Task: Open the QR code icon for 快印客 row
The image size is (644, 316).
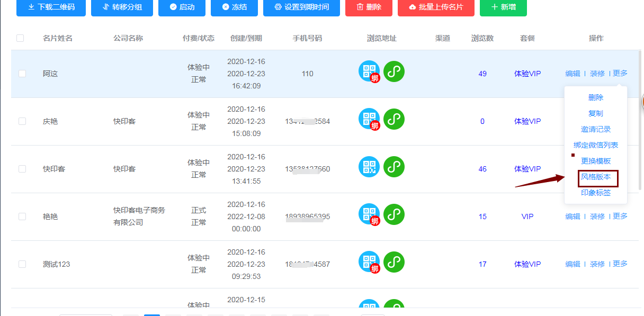Action: (369, 167)
